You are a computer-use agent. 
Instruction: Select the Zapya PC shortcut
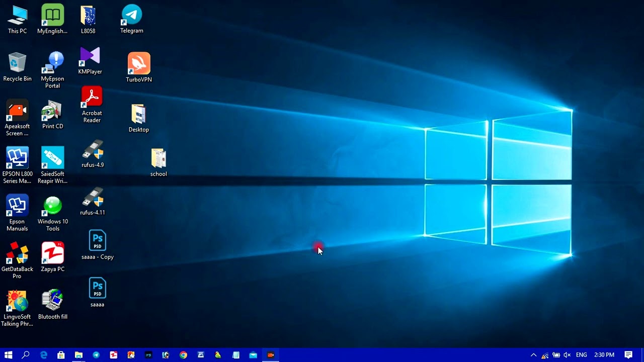[x=52, y=257]
